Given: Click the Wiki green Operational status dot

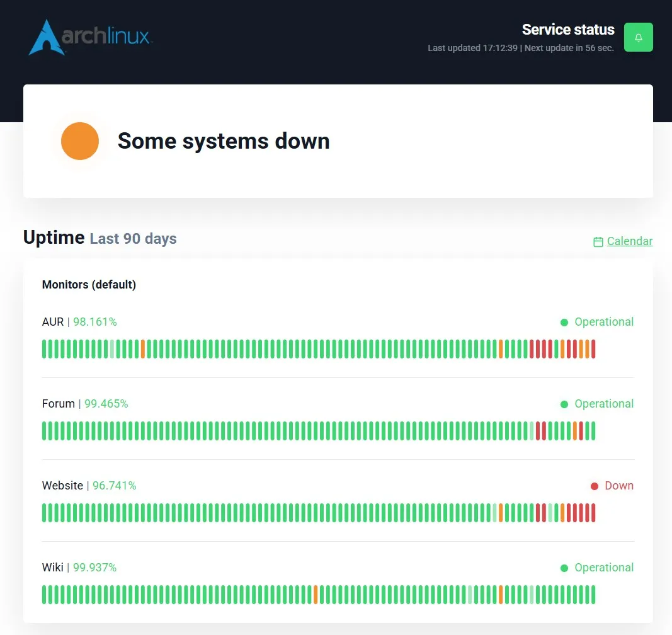Looking at the screenshot, I should click(564, 568).
